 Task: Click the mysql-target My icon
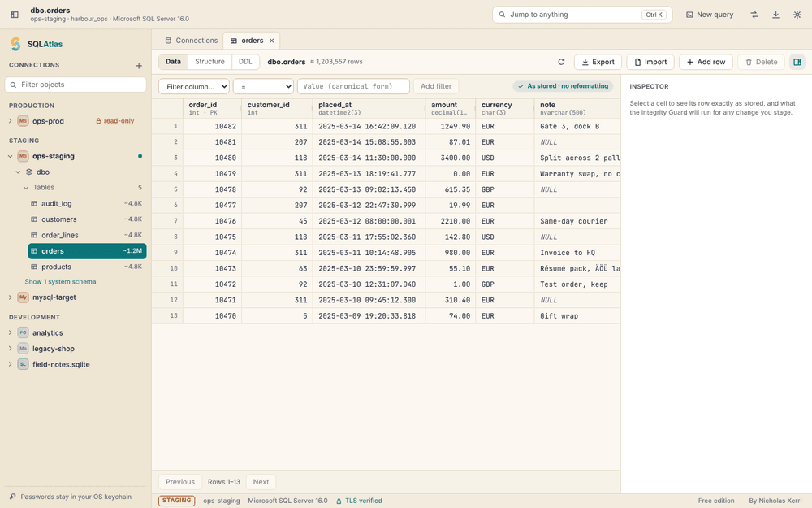tap(23, 297)
